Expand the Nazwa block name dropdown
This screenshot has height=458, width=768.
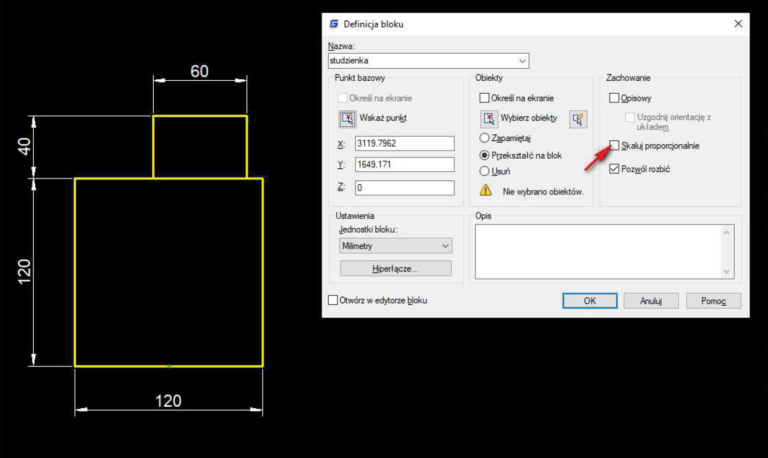pyautogui.click(x=523, y=61)
